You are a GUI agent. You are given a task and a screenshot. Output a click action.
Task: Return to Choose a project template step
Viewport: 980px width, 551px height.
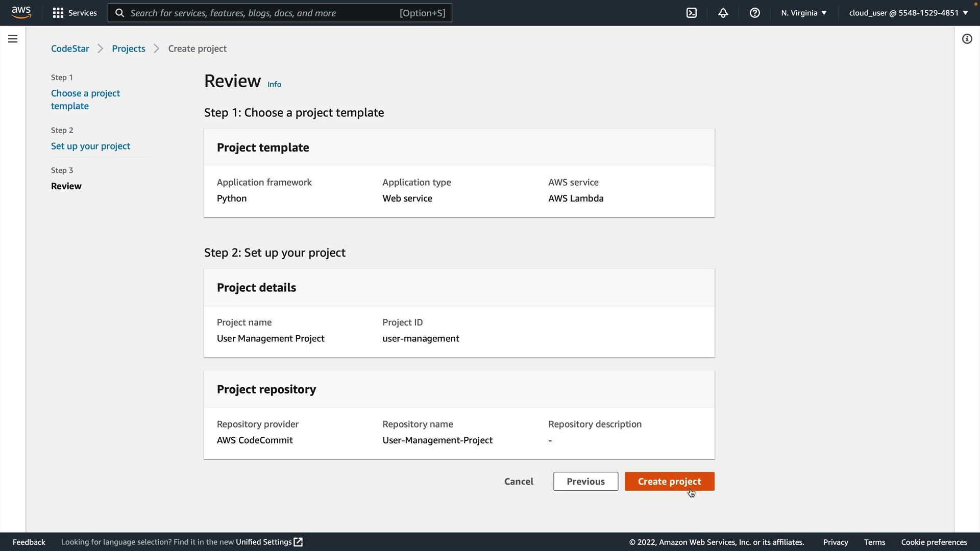[85, 99]
